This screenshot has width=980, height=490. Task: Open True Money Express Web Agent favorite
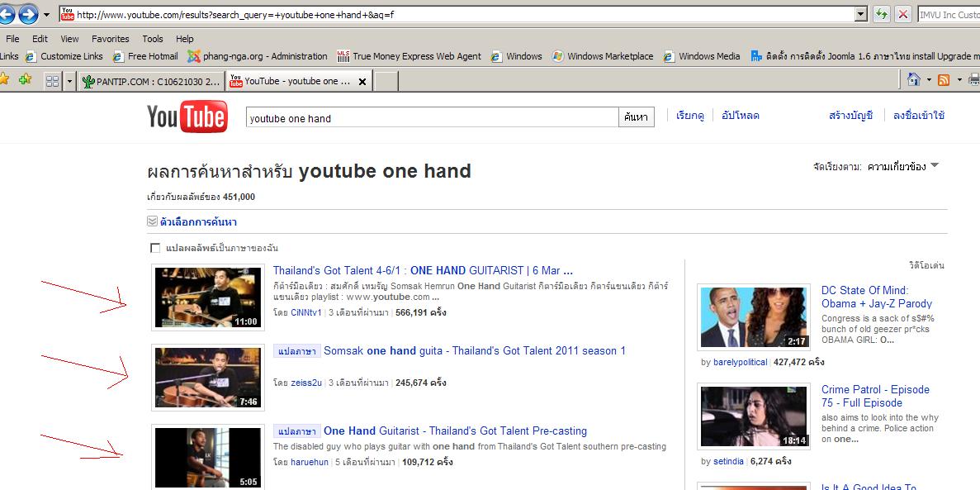(x=410, y=56)
